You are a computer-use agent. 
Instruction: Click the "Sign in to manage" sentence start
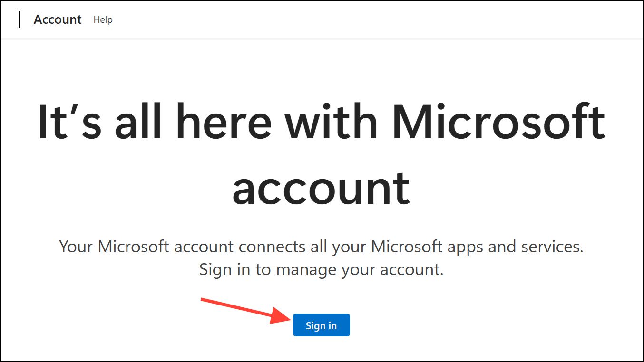(x=252, y=270)
